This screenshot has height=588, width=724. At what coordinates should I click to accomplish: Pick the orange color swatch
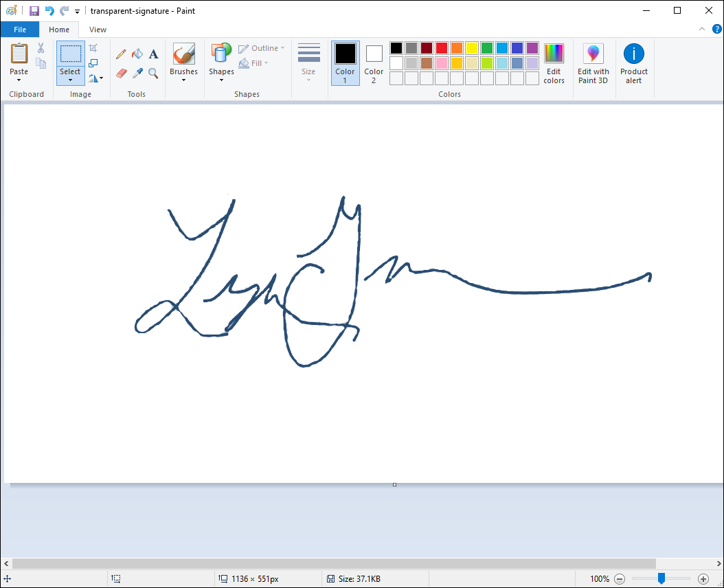click(457, 48)
